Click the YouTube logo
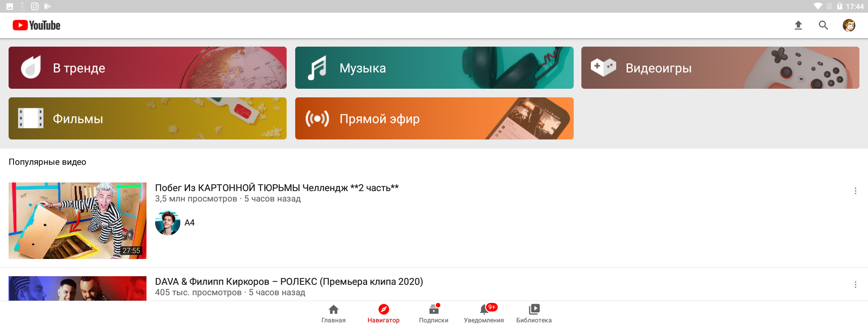The image size is (868, 326). [x=37, y=25]
